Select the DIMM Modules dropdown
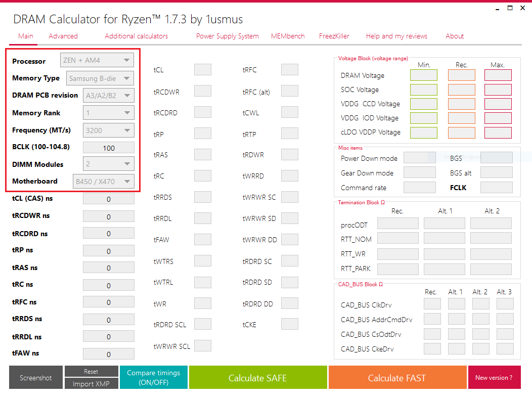The width and height of the screenshot is (532, 400). pyautogui.click(x=108, y=164)
